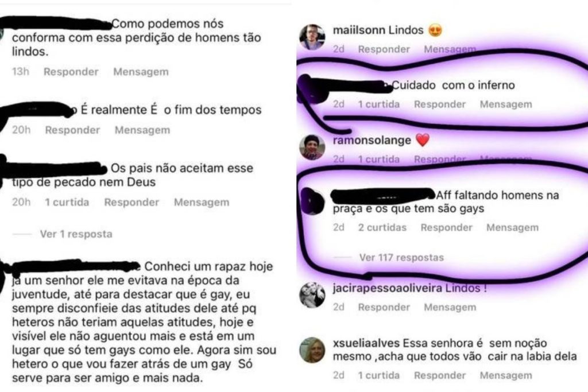Image resolution: width=588 pixels, height=392 pixels.
Task: Click Responder under jacirapessoaoliveira's comment
Action: [x=384, y=307]
